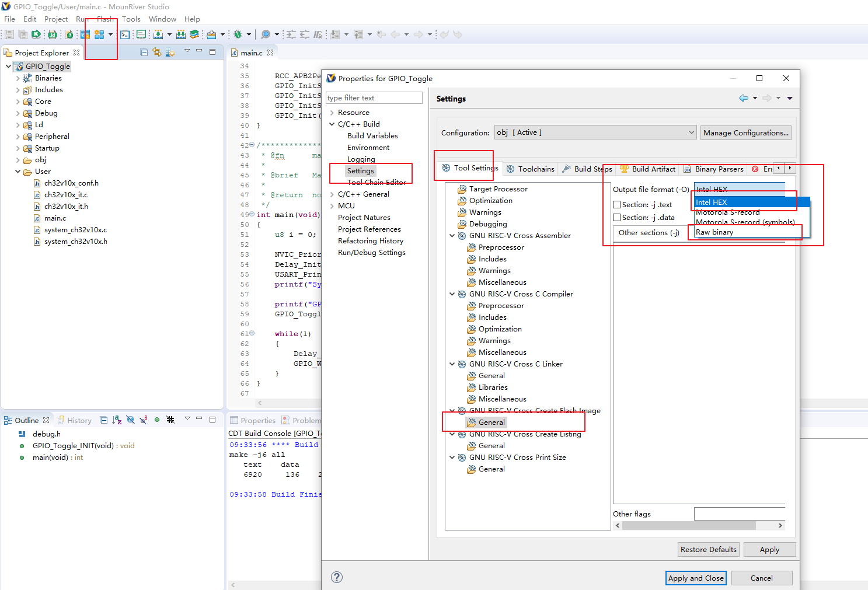
Task: Select General under Create Flash Image
Action: [491, 422]
